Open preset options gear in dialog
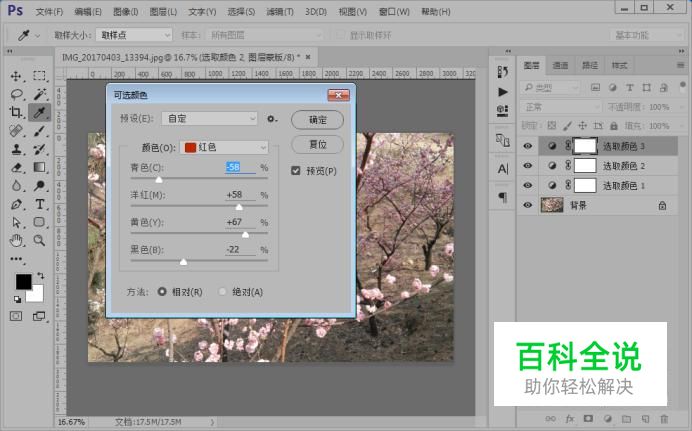Screen dimensions: 692x431 (x=272, y=119)
